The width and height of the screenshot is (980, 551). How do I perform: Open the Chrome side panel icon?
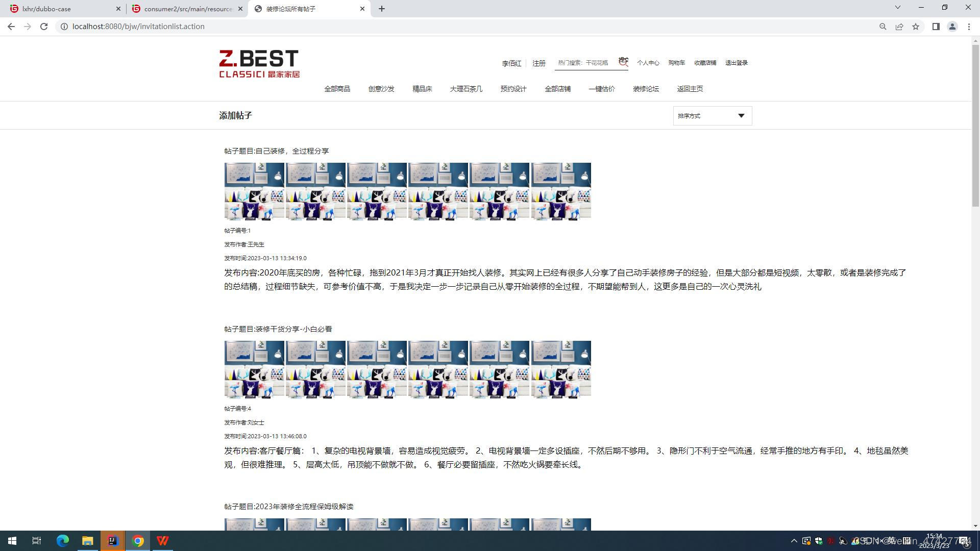936,27
